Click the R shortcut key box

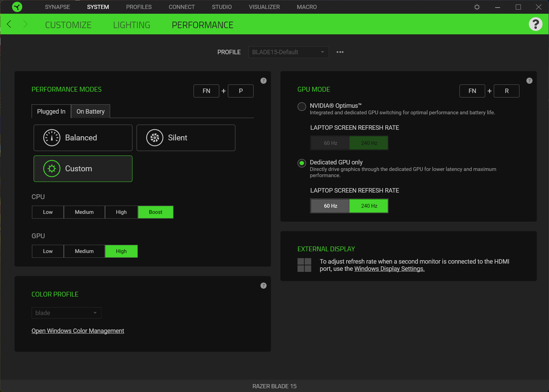click(506, 91)
